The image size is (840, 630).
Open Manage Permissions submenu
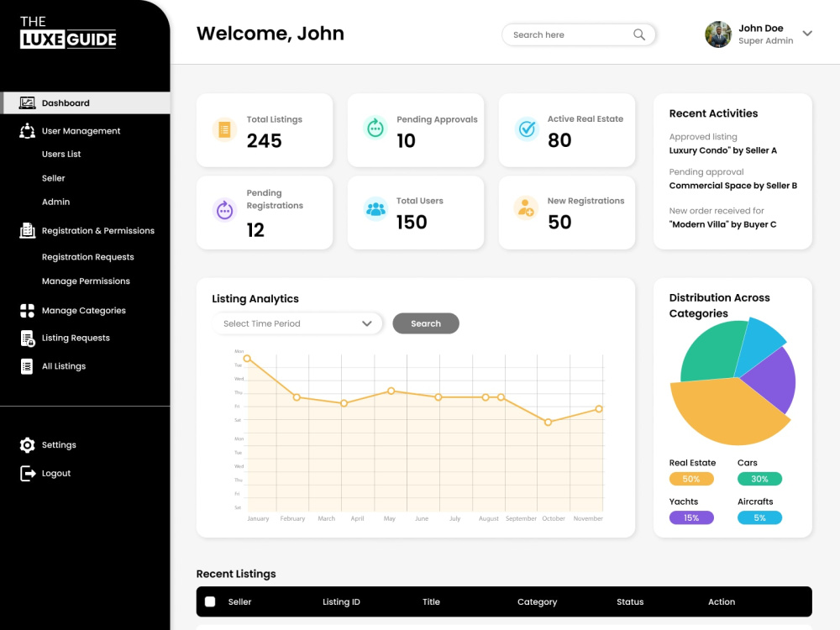pos(86,281)
